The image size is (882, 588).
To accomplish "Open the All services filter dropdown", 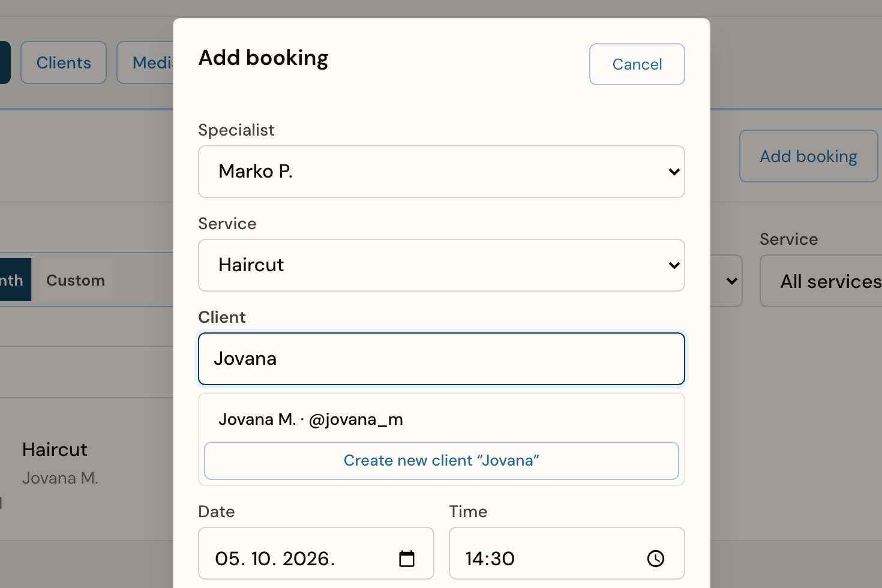I will 821,281.
